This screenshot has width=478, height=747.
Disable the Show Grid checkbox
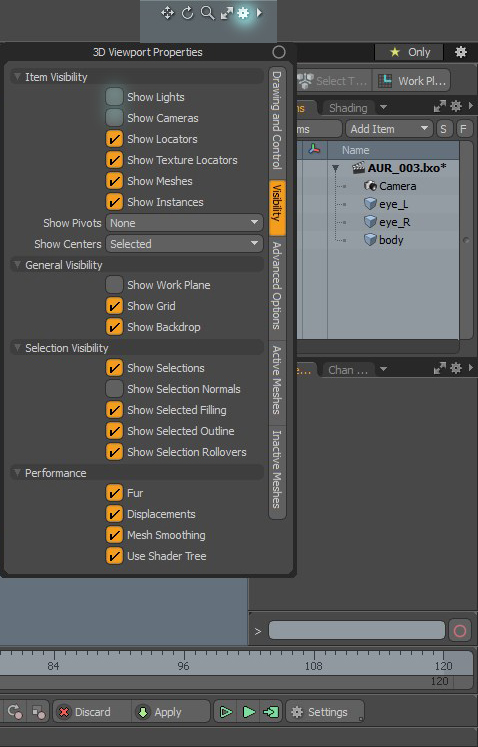click(114, 306)
